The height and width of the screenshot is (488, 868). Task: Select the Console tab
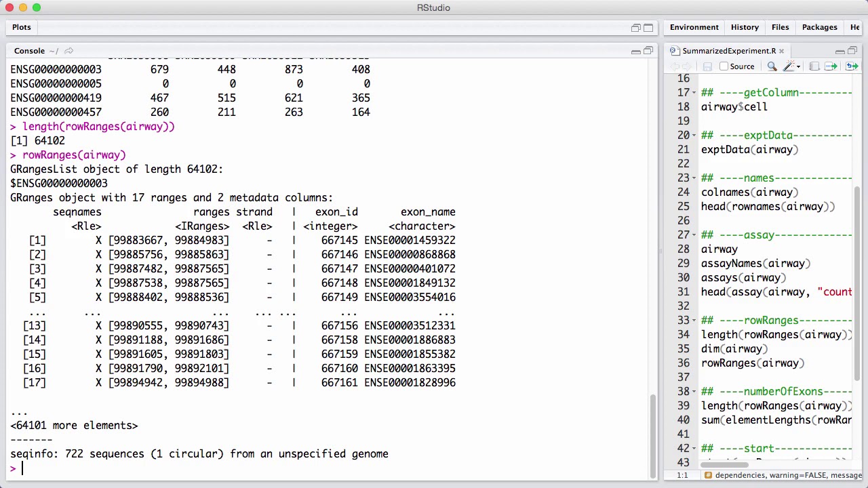[29, 51]
